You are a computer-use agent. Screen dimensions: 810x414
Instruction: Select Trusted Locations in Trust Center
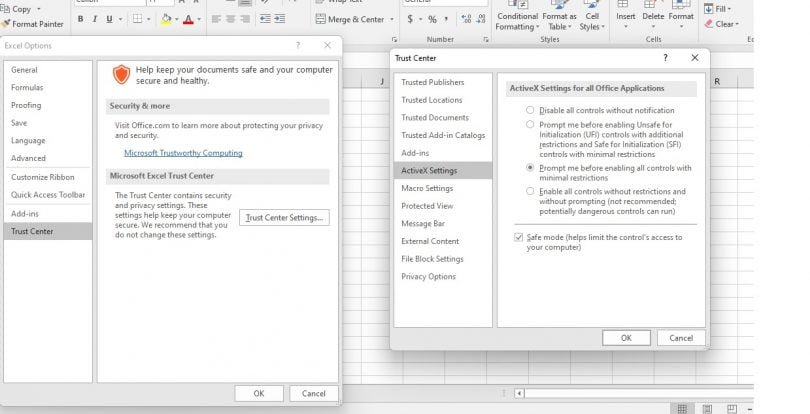pyautogui.click(x=443, y=100)
